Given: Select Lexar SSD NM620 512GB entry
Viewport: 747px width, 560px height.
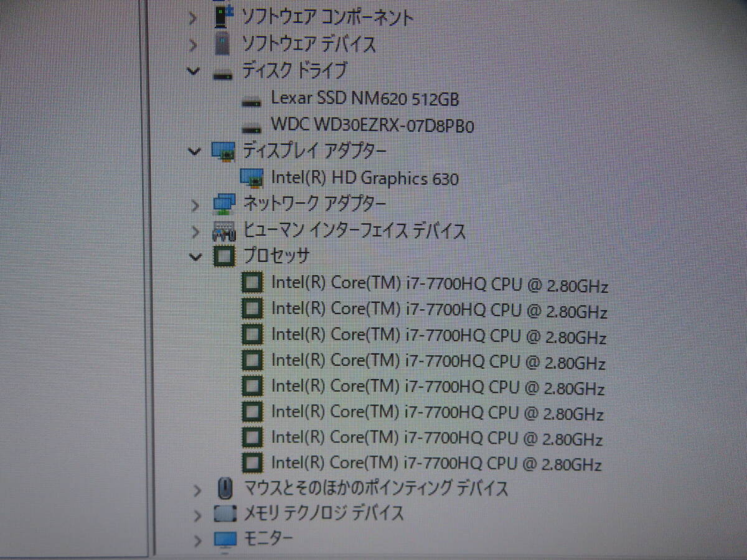Looking at the screenshot, I should pos(365,99).
